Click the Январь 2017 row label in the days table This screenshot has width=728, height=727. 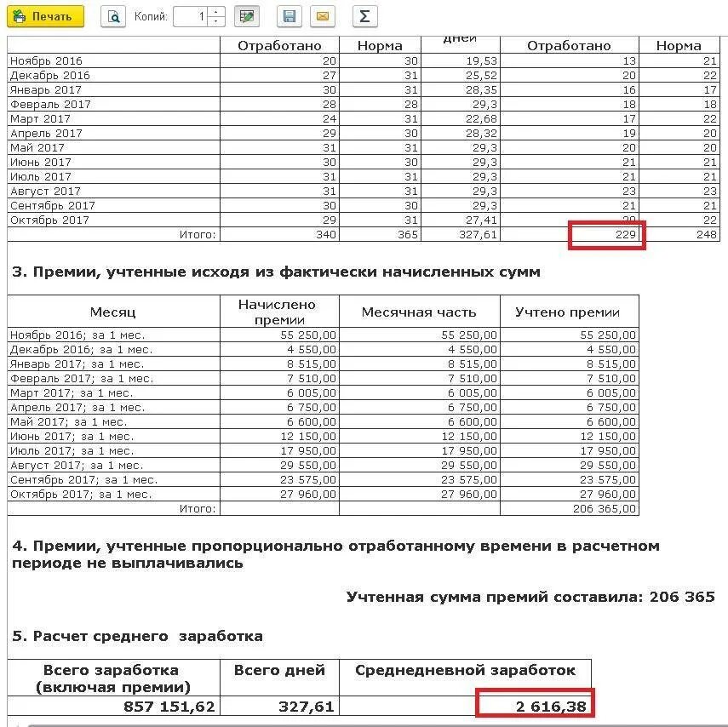pos(45,89)
